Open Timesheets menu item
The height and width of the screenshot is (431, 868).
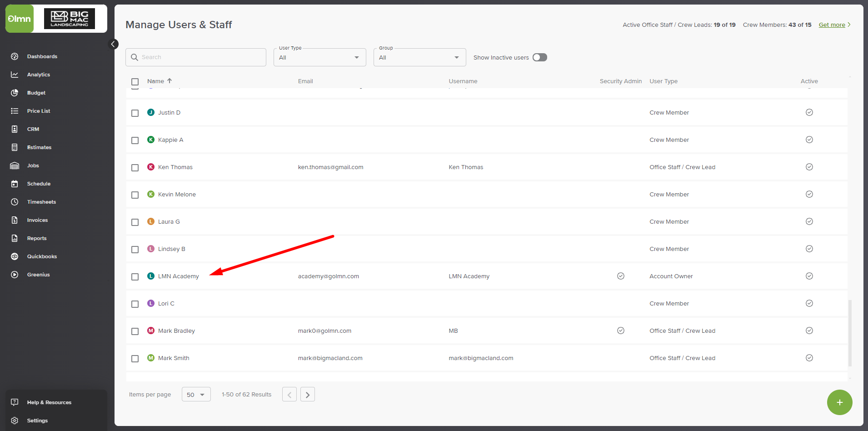pyautogui.click(x=41, y=202)
